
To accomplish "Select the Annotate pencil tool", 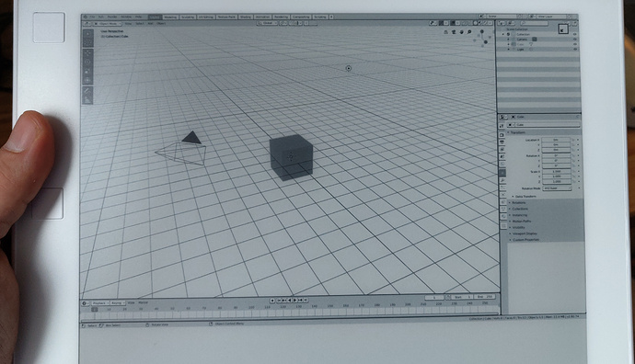I will coord(87,91).
